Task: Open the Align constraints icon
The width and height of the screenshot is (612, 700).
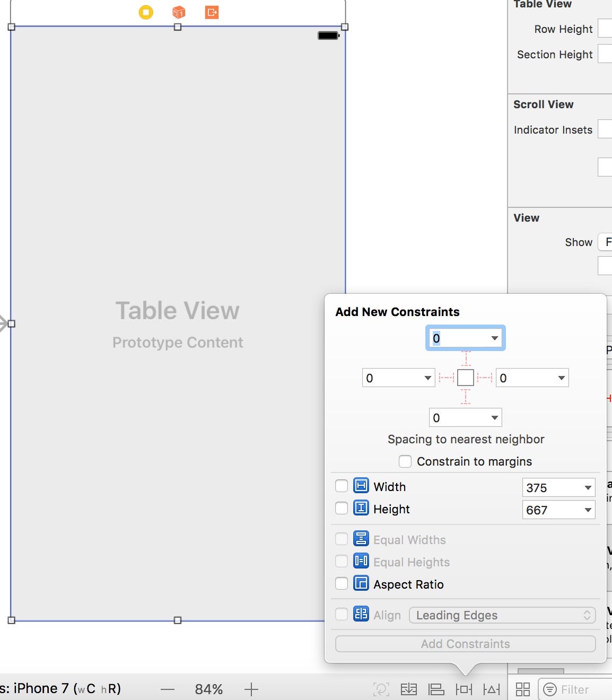Action: 436,689
